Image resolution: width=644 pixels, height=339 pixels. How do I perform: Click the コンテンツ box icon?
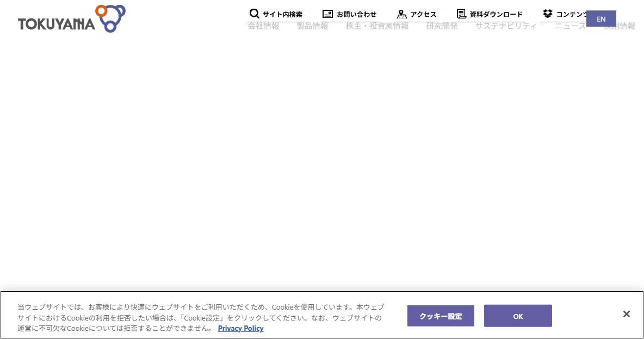548,14
